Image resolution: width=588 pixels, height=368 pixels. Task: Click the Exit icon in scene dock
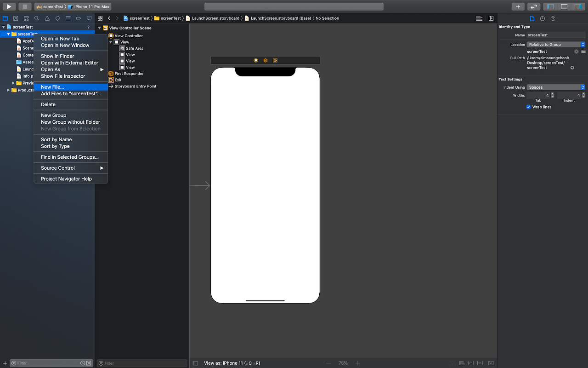(275, 60)
